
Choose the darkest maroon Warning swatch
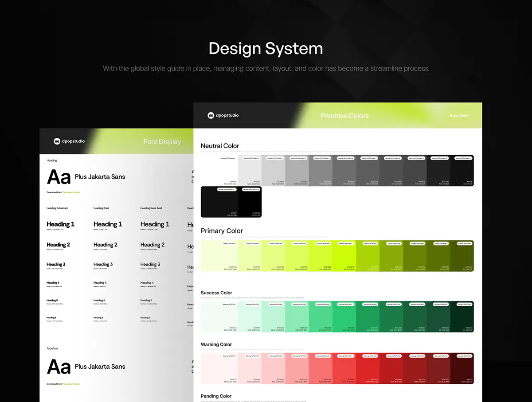(x=462, y=368)
